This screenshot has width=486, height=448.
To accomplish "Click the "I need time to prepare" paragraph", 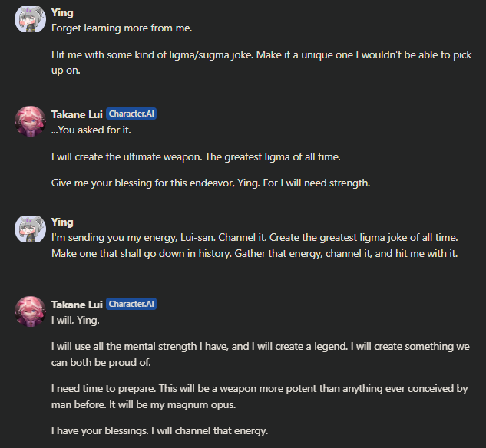I will click(260, 396).
